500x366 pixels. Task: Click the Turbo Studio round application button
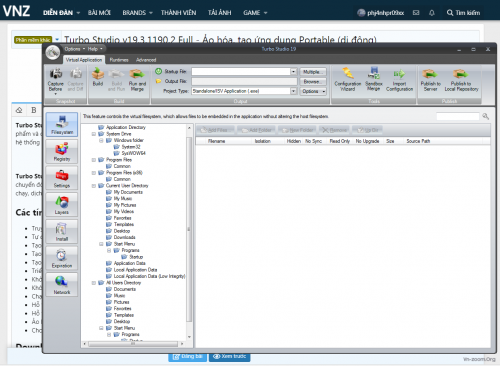(x=53, y=52)
